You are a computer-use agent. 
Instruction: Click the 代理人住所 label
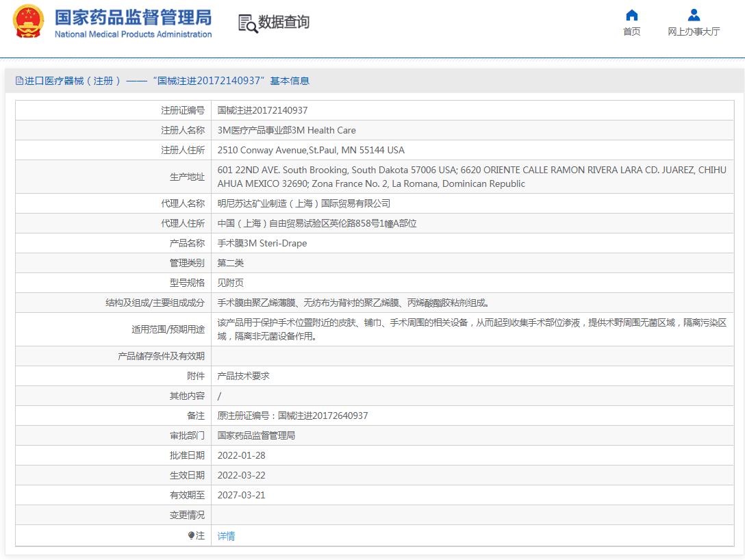(x=183, y=223)
